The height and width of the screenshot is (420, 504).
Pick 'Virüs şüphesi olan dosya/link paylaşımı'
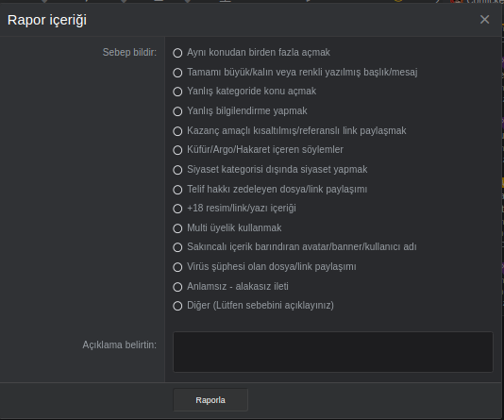pyautogui.click(x=177, y=267)
